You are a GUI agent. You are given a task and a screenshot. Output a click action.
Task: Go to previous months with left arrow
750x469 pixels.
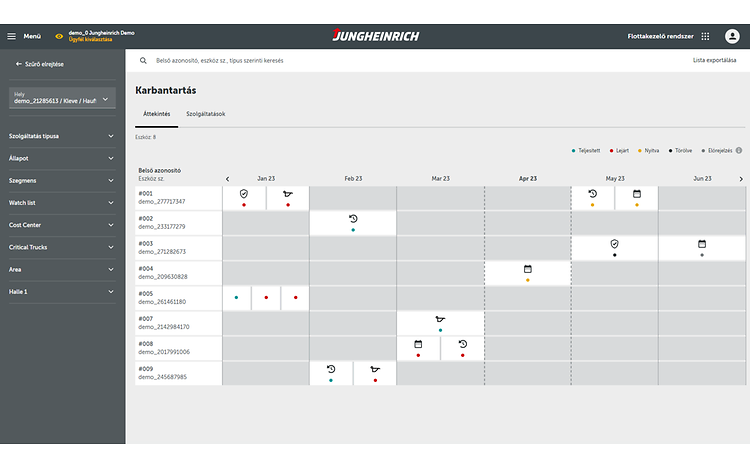(227, 179)
